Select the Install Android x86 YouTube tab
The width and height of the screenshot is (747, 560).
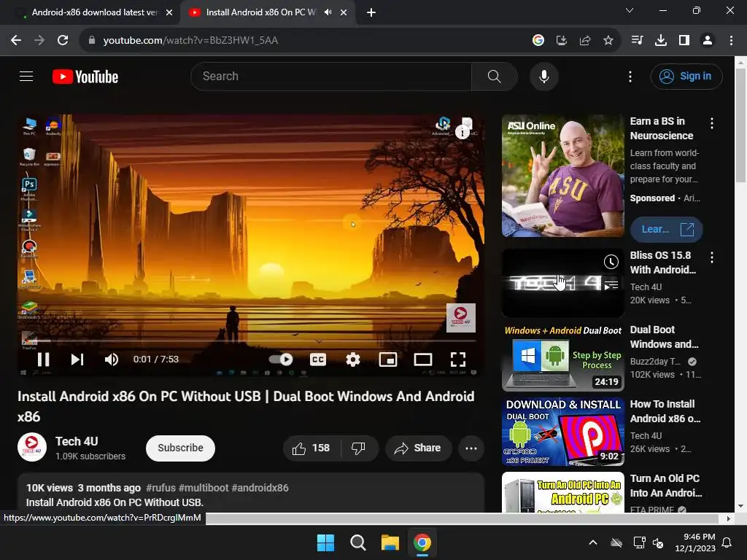coord(260,12)
